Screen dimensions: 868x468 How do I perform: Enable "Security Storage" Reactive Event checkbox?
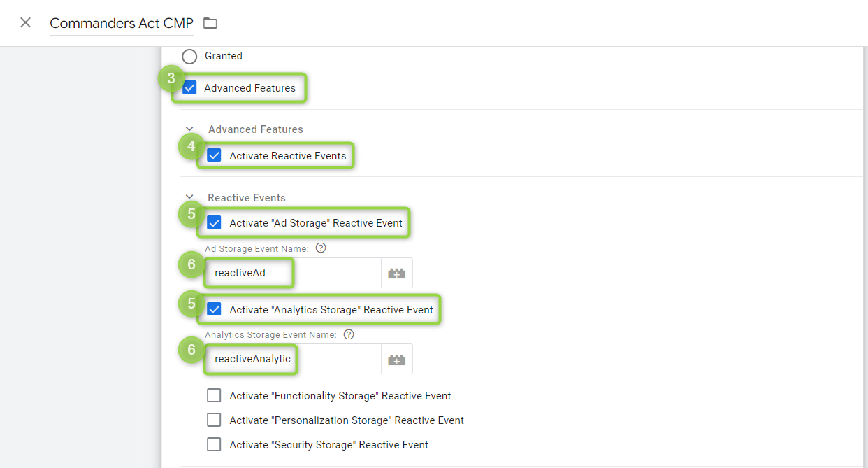click(214, 445)
